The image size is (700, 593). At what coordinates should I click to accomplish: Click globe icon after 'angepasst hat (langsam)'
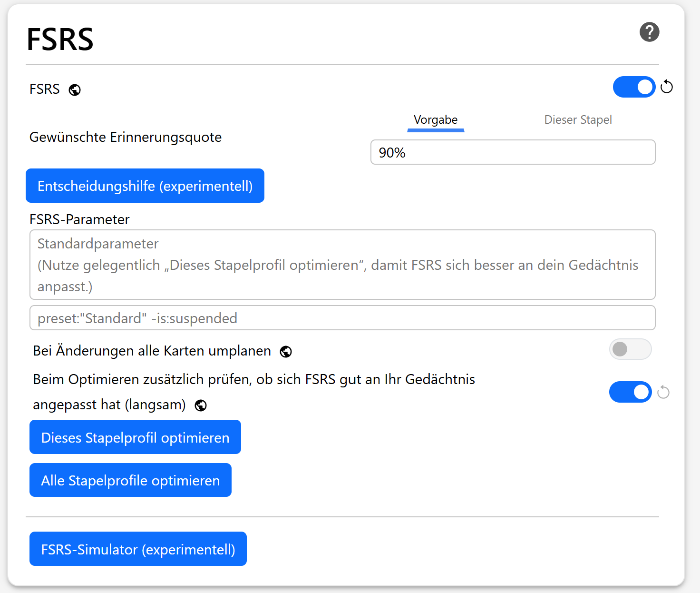tap(201, 405)
